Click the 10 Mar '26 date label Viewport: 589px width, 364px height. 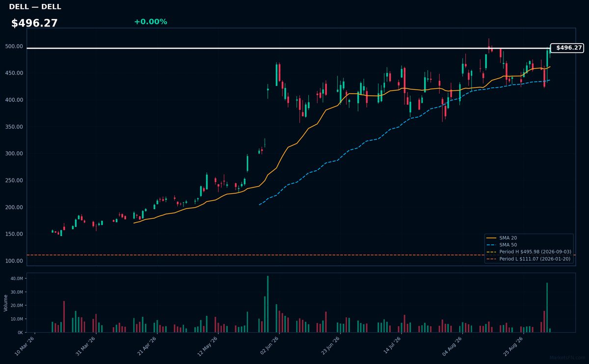click(x=26, y=346)
